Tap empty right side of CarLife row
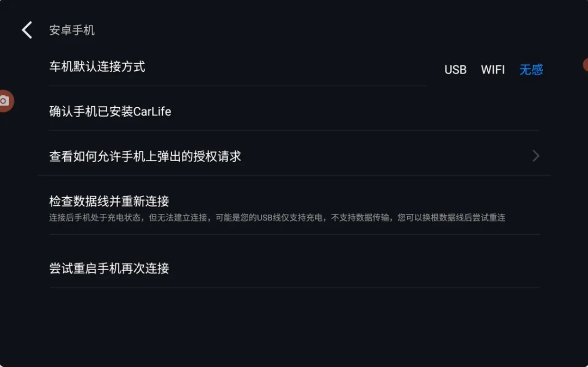588x367 pixels. [381, 112]
